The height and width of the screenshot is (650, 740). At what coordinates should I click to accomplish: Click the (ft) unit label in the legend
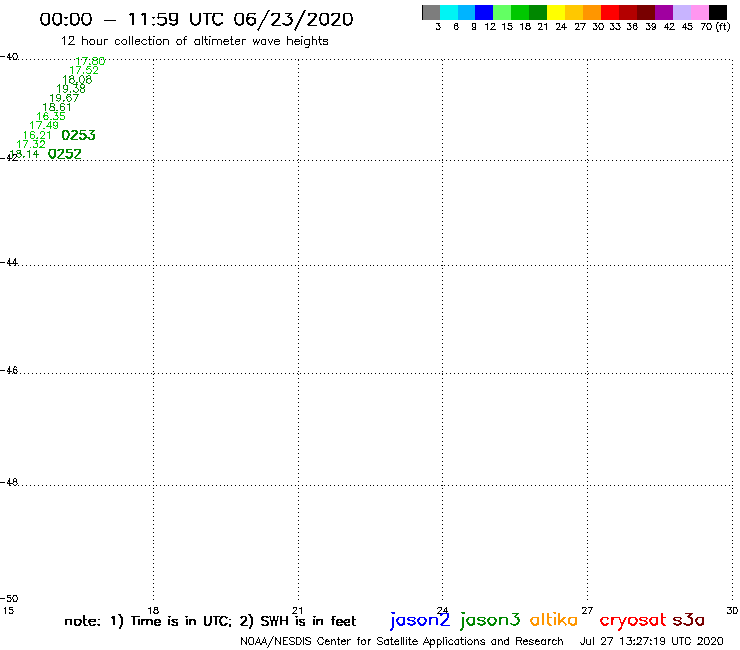[x=723, y=27]
